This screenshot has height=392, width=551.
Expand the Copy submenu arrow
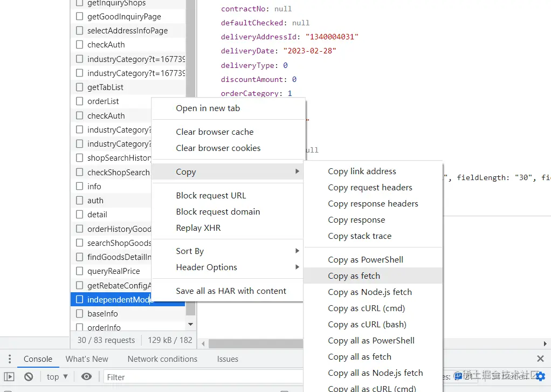click(297, 171)
